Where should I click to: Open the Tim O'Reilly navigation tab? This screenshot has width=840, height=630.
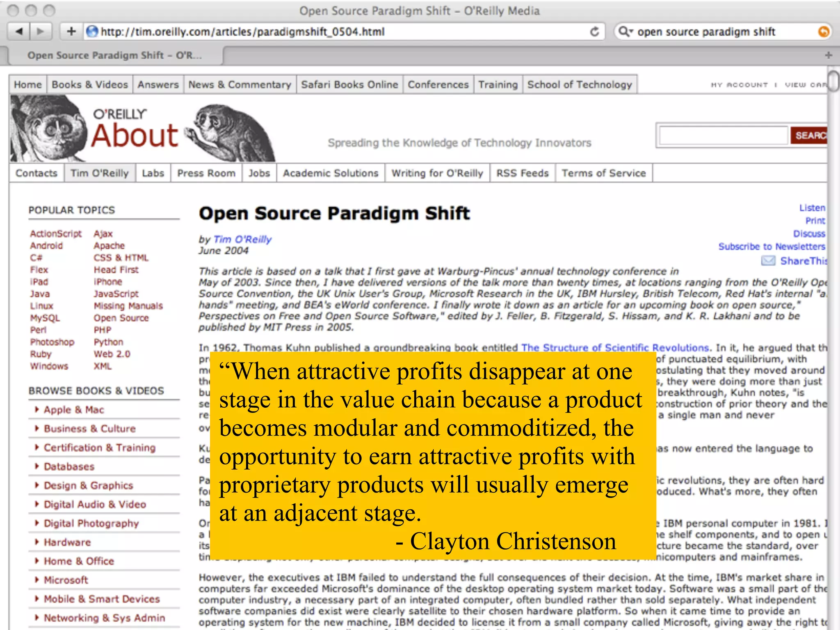100,173
